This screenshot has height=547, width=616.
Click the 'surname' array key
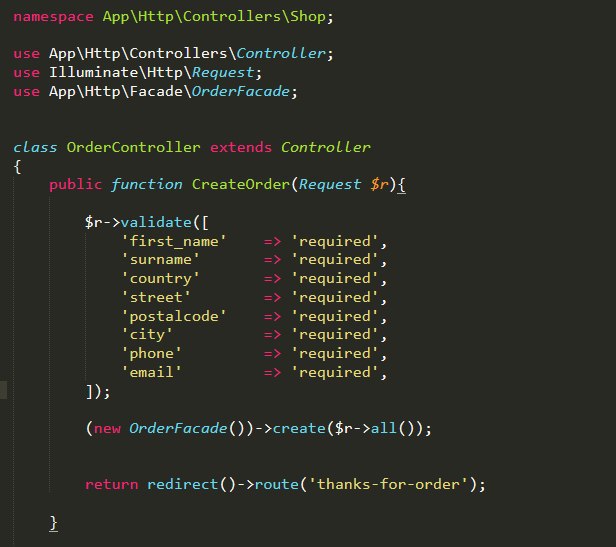(x=160, y=260)
